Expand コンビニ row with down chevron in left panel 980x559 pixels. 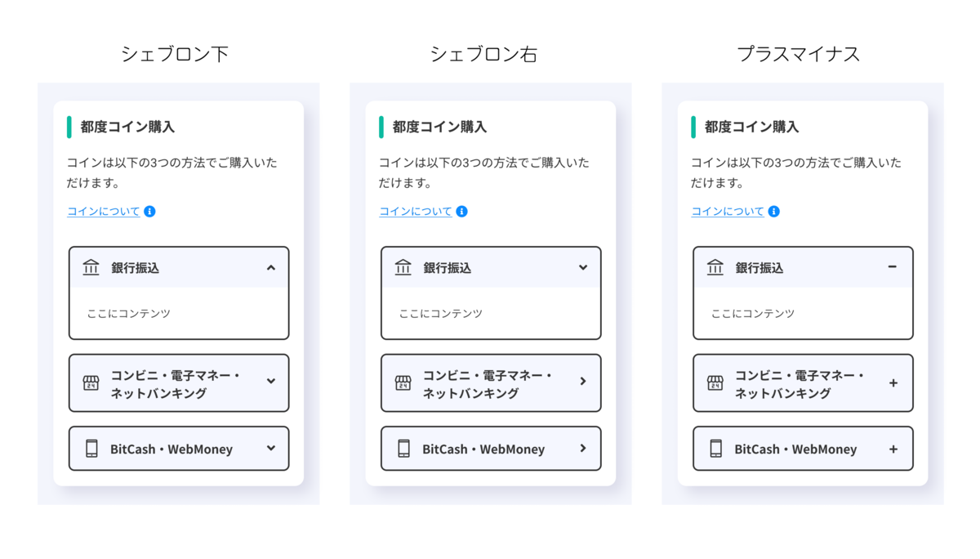coord(270,381)
